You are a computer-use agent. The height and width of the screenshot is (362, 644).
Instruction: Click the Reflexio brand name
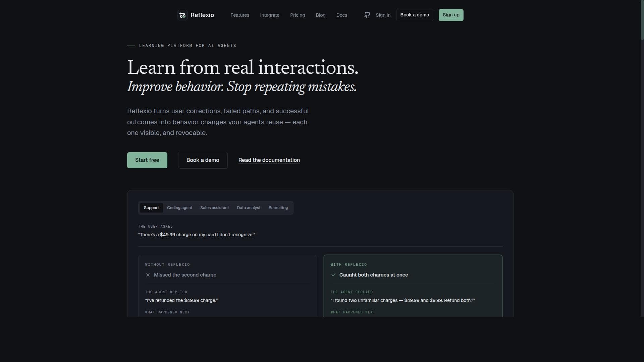coord(202,15)
